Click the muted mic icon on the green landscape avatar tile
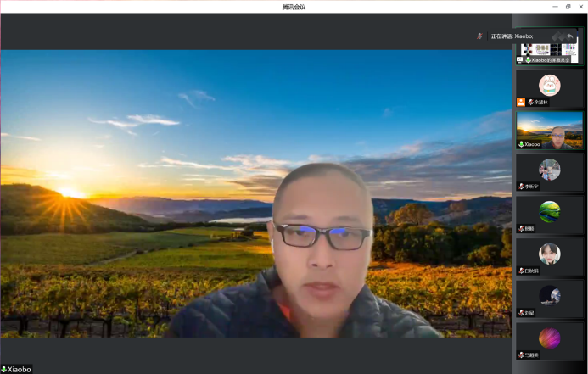Viewport: 588px width, 374px height. coord(521,228)
